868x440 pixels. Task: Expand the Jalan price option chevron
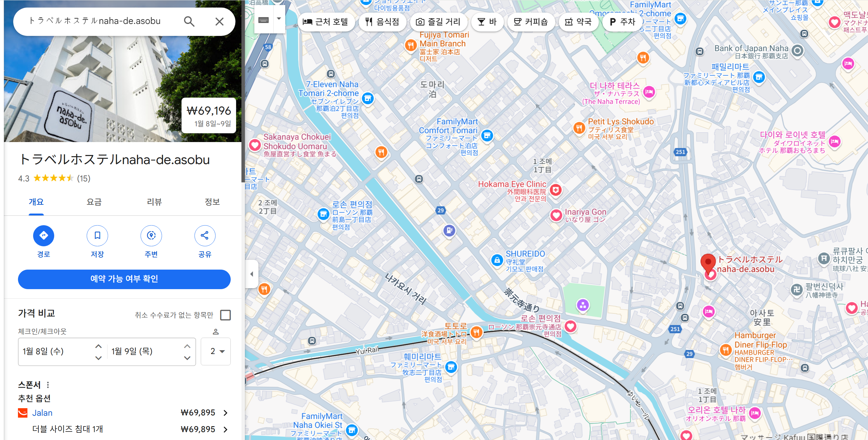pyautogui.click(x=225, y=413)
